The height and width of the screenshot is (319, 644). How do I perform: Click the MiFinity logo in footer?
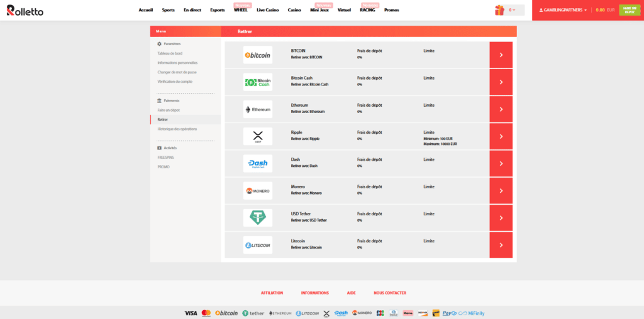tap(472, 313)
